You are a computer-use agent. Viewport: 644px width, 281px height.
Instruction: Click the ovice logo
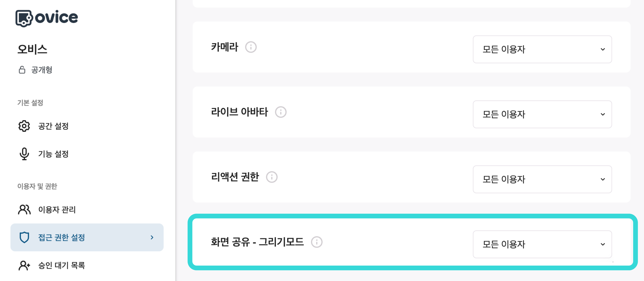(47, 17)
